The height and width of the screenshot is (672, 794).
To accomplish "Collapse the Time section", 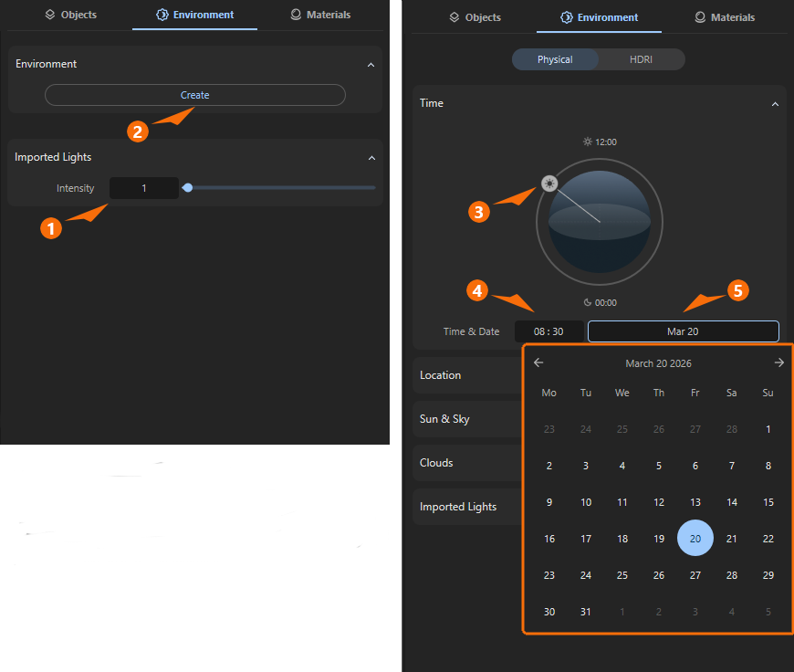I will click(x=775, y=102).
